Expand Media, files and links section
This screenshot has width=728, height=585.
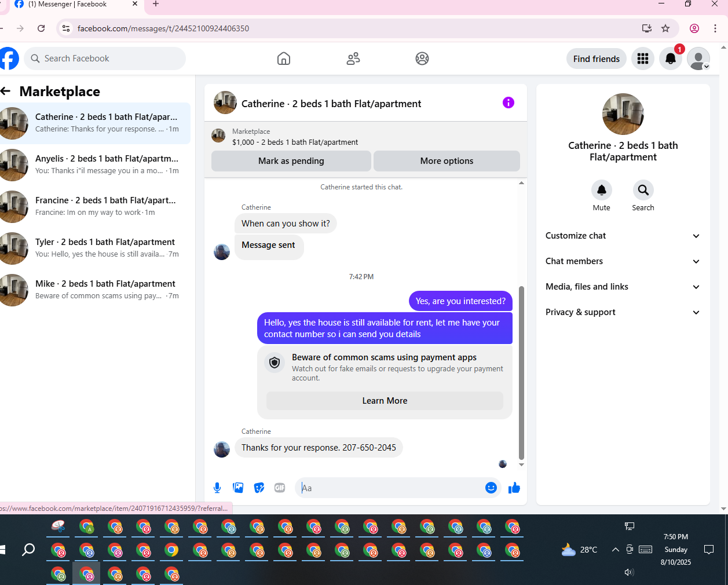[x=623, y=287]
